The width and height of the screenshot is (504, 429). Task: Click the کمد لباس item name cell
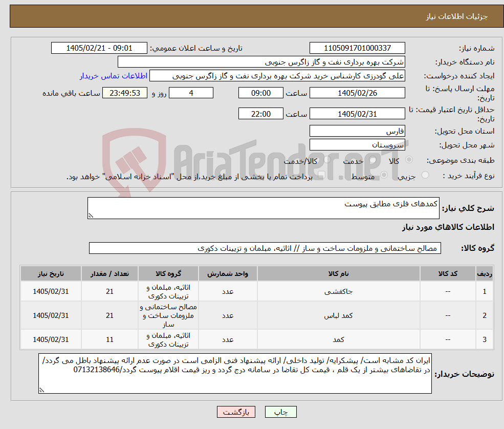[x=338, y=315]
